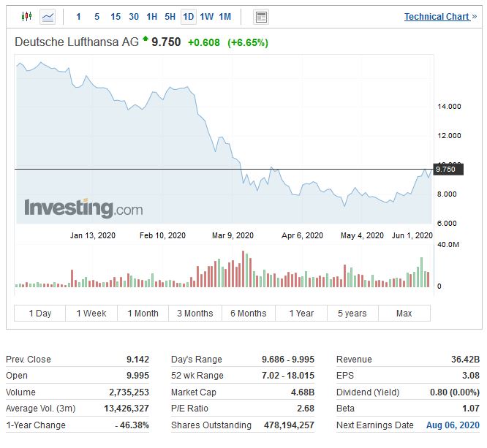
Task: Click Dividend (Yield) value 0.80 (0.00%)
Action: pos(455,392)
